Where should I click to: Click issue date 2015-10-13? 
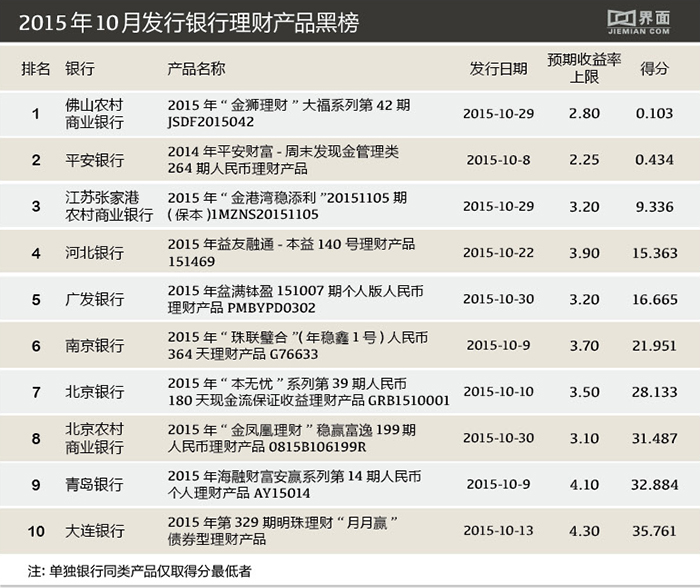click(498, 531)
